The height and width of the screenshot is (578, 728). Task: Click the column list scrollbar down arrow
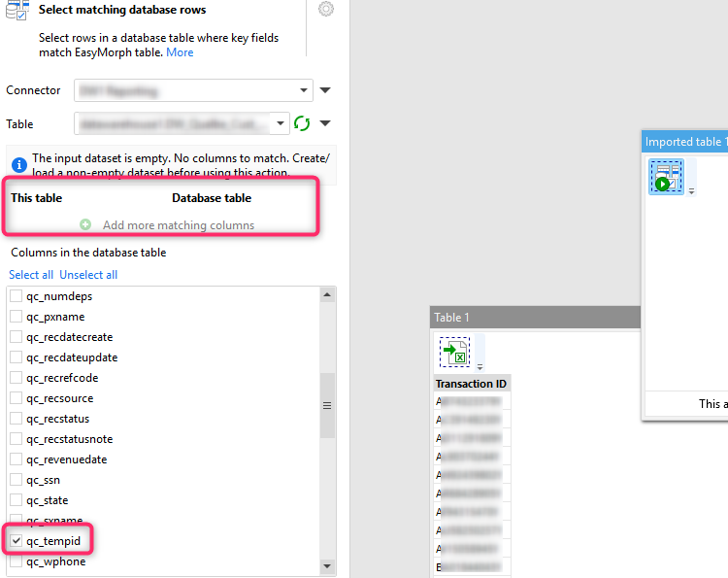pyautogui.click(x=327, y=565)
